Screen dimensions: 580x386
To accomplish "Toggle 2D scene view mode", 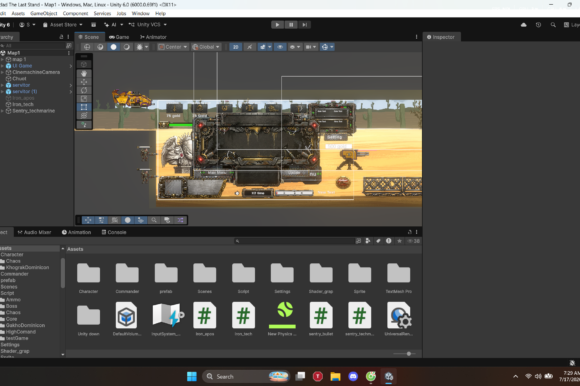I will (236, 47).
